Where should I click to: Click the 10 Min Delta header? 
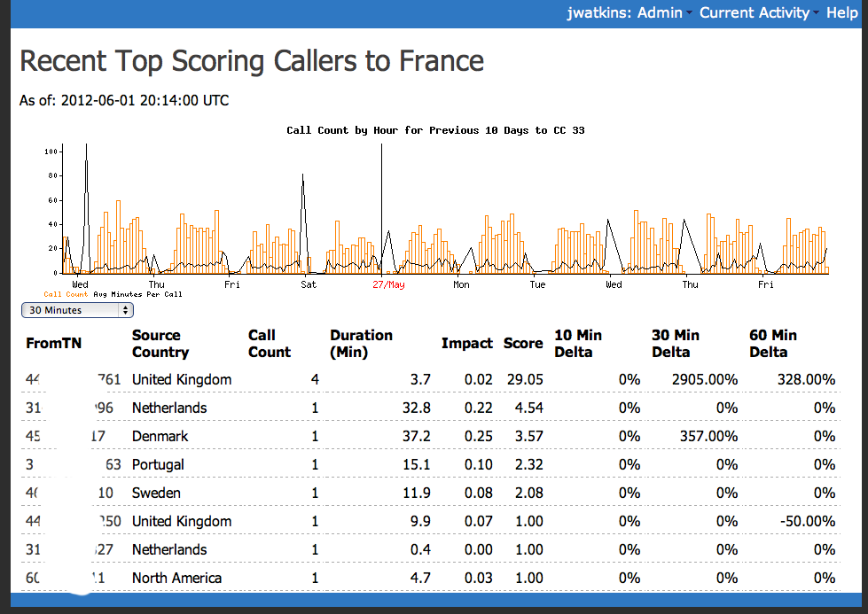coord(577,344)
